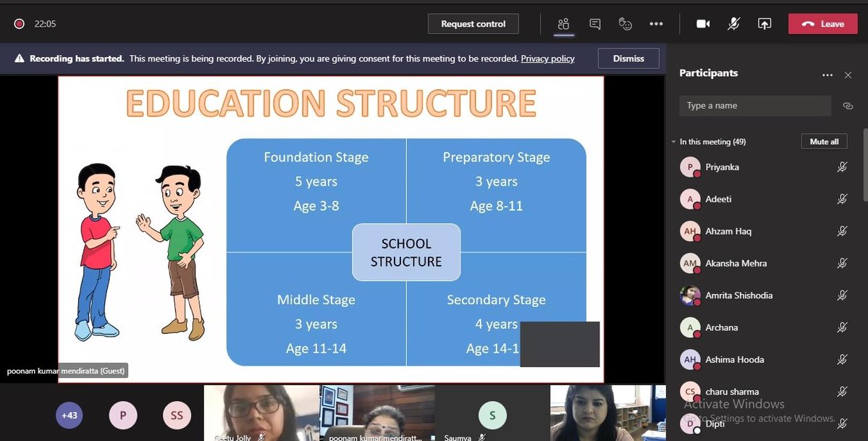Leave the meeting
868x441 pixels.
tap(822, 24)
